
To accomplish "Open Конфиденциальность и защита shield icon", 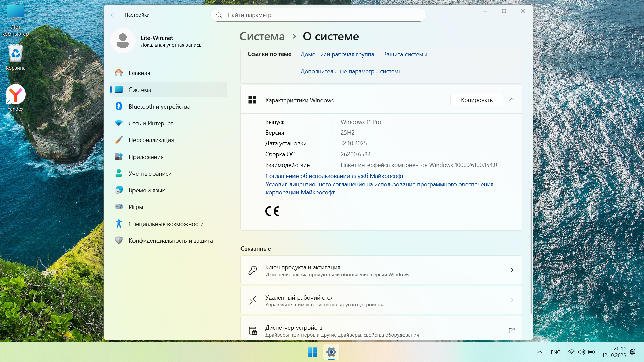I will coord(119,240).
